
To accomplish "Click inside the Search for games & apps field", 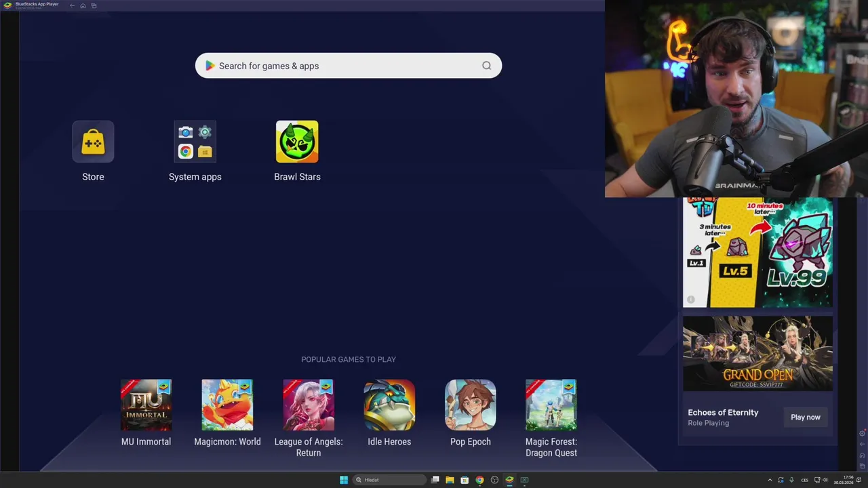I will click(x=349, y=66).
